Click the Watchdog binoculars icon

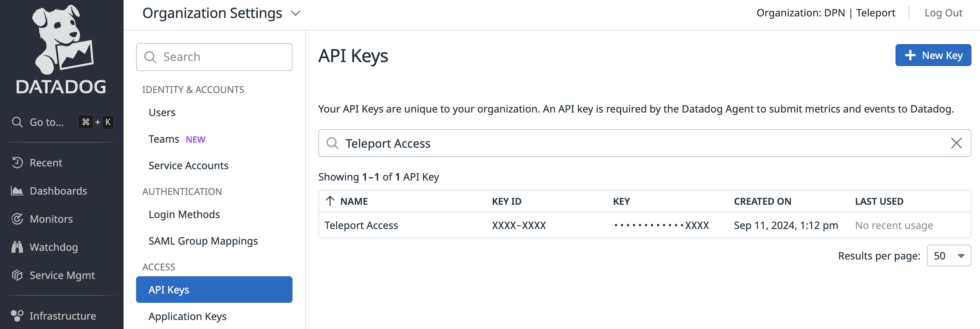(17, 247)
